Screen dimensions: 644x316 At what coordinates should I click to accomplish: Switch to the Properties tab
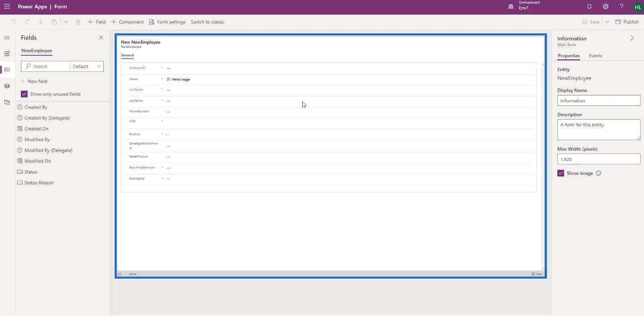tap(569, 56)
